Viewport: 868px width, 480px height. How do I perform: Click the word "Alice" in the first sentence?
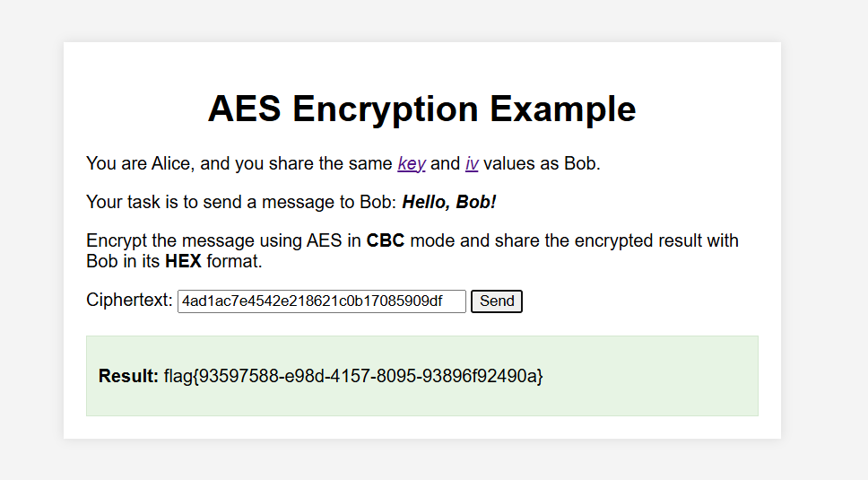coord(170,164)
